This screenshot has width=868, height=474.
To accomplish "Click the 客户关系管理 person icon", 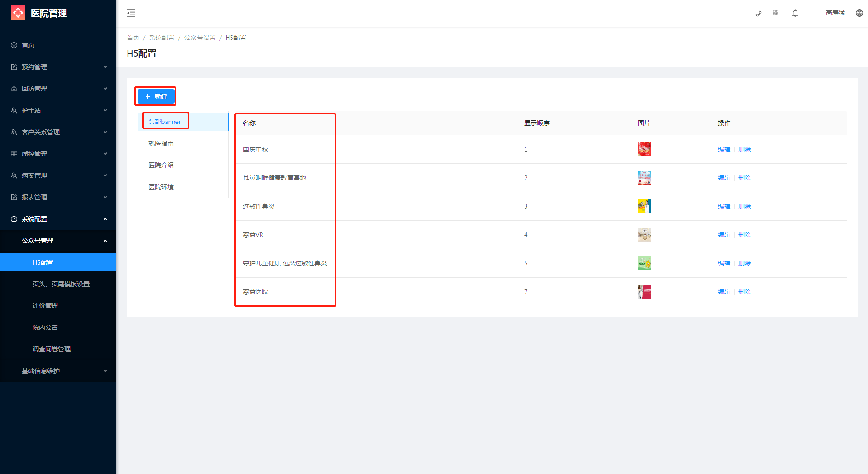I will [14, 132].
